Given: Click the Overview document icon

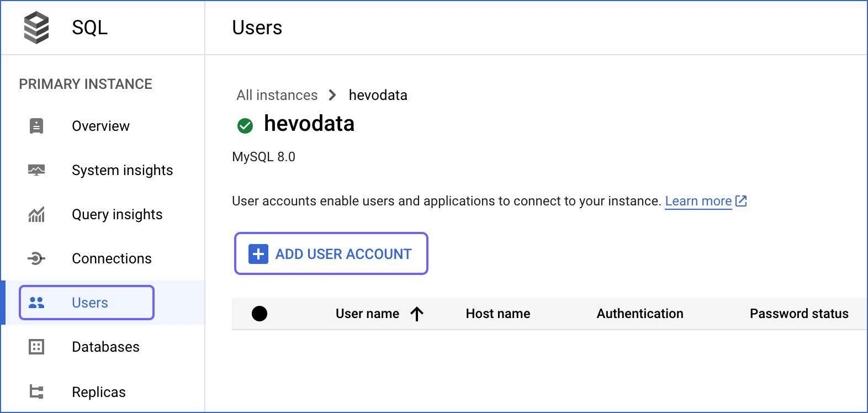Looking at the screenshot, I should (36, 126).
